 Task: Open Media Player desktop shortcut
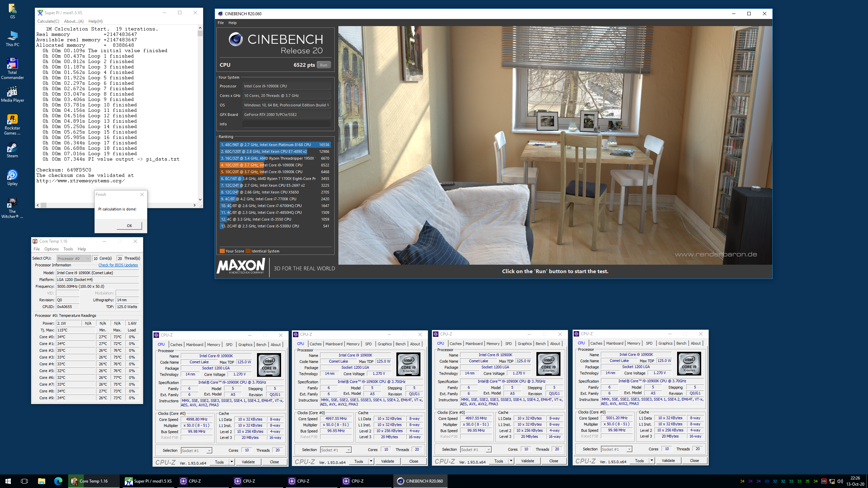pyautogui.click(x=13, y=95)
